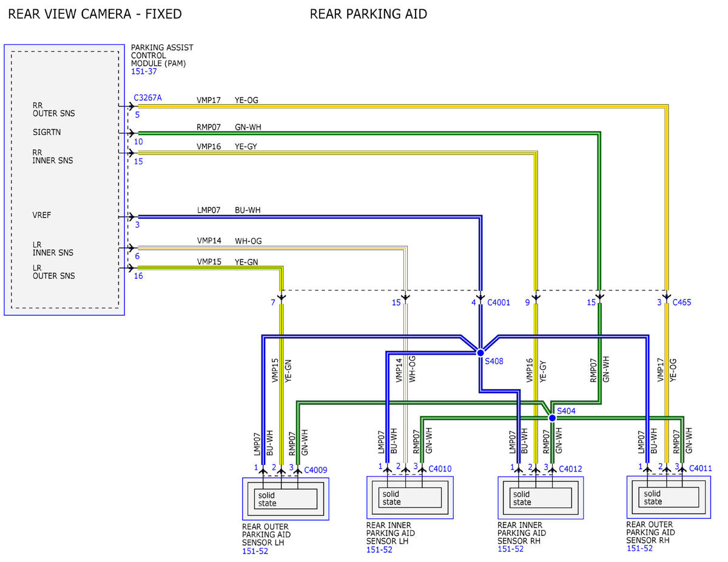Image resolution: width=728 pixels, height=562 pixels.
Task: Click the "REAR PARKING AID" heading
Action: tap(368, 14)
